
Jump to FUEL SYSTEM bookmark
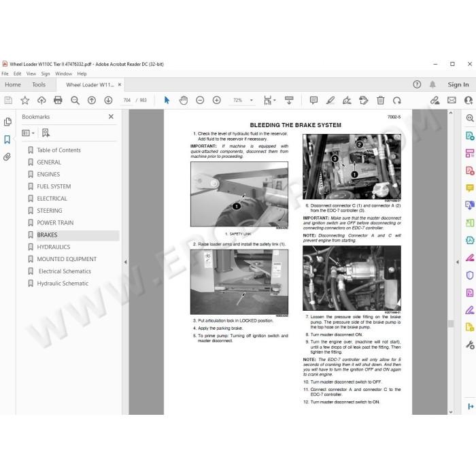[54, 186]
